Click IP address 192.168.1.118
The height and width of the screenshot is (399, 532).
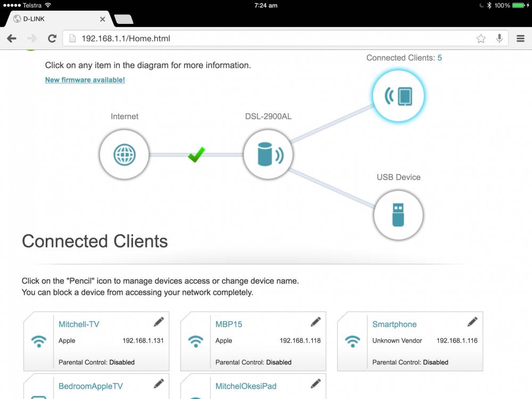coord(300,340)
